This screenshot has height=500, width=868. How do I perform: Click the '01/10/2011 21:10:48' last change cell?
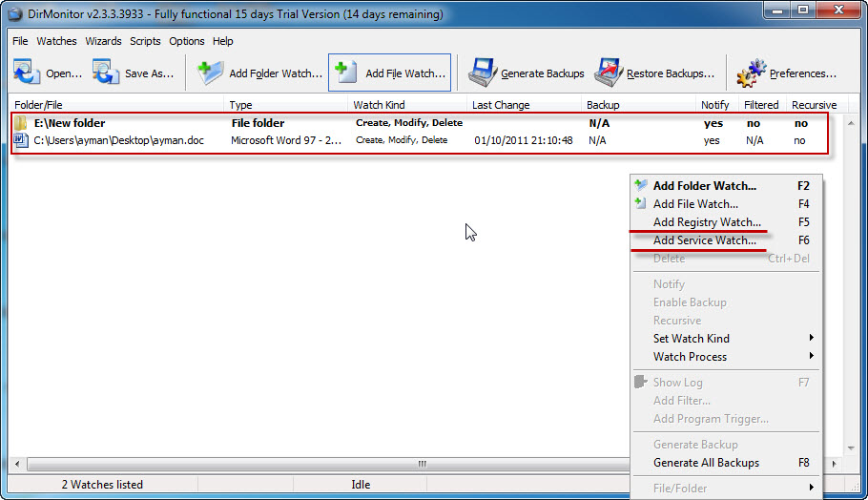[523, 140]
